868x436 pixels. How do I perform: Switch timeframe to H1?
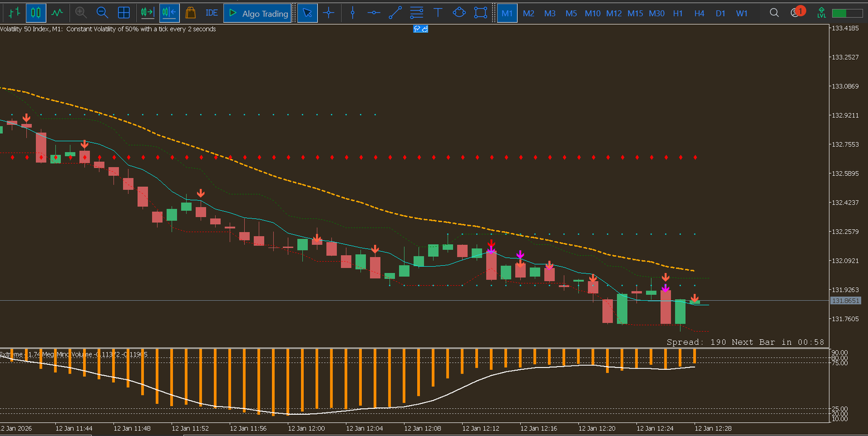click(678, 13)
